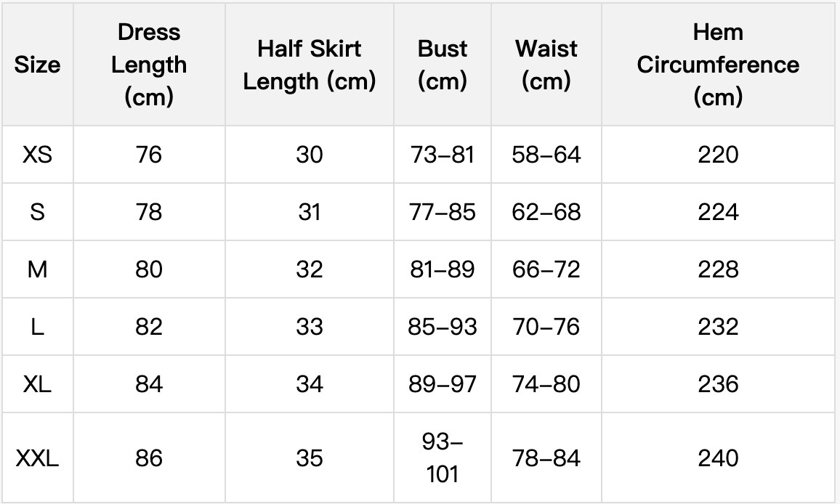Click the hem circumference value 240
Image resolution: width=840 pixels, height=504 pixels.
[x=718, y=458]
